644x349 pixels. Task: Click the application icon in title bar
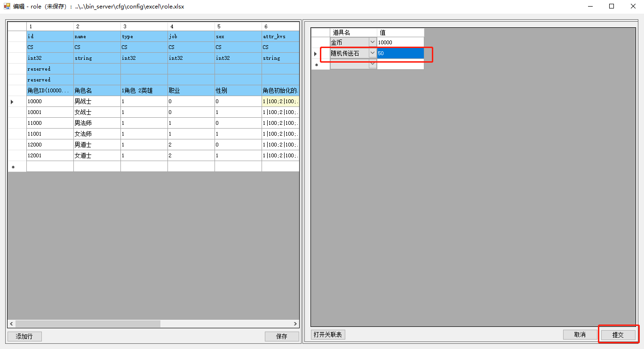click(7, 7)
